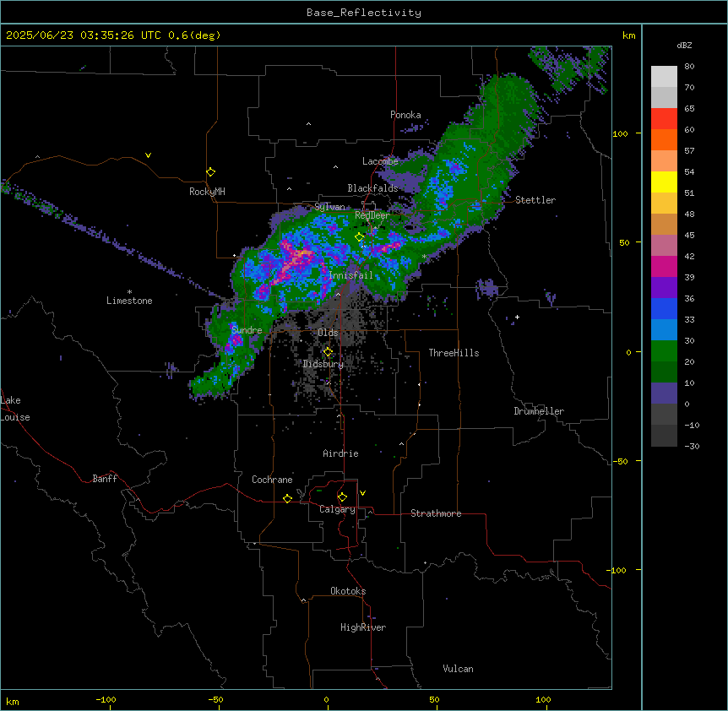Click the 80 value on the dBZ legend

tap(689, 67)
